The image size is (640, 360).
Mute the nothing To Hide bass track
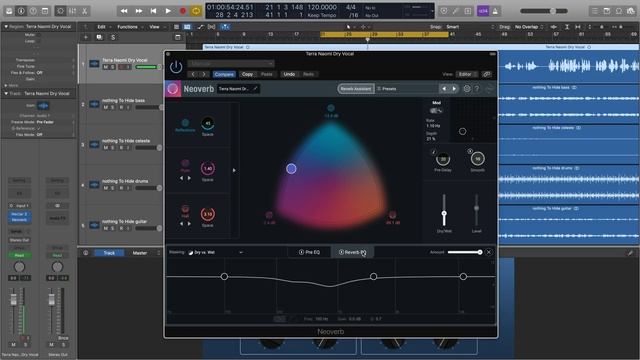coord(106,107)
